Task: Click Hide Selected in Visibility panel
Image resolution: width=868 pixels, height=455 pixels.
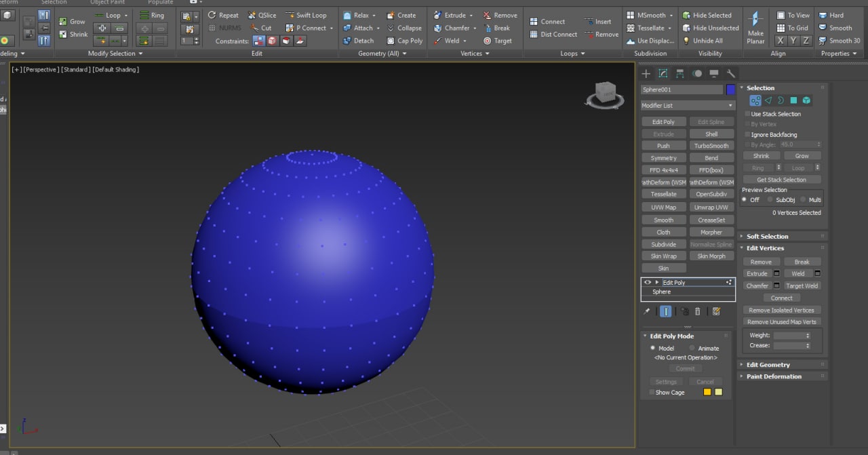Action: (x=707, y=15)
